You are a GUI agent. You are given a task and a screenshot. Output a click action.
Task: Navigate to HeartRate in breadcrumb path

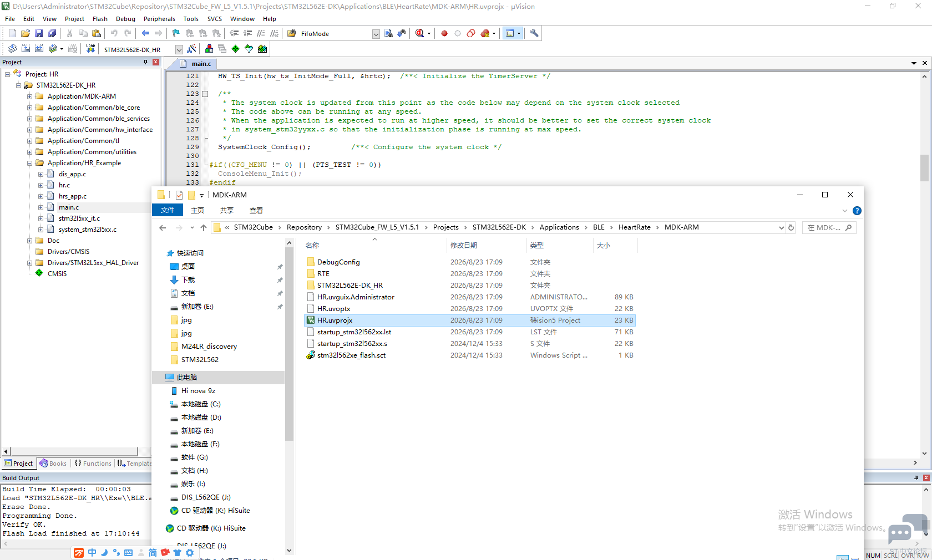click(x=635, y=227)
